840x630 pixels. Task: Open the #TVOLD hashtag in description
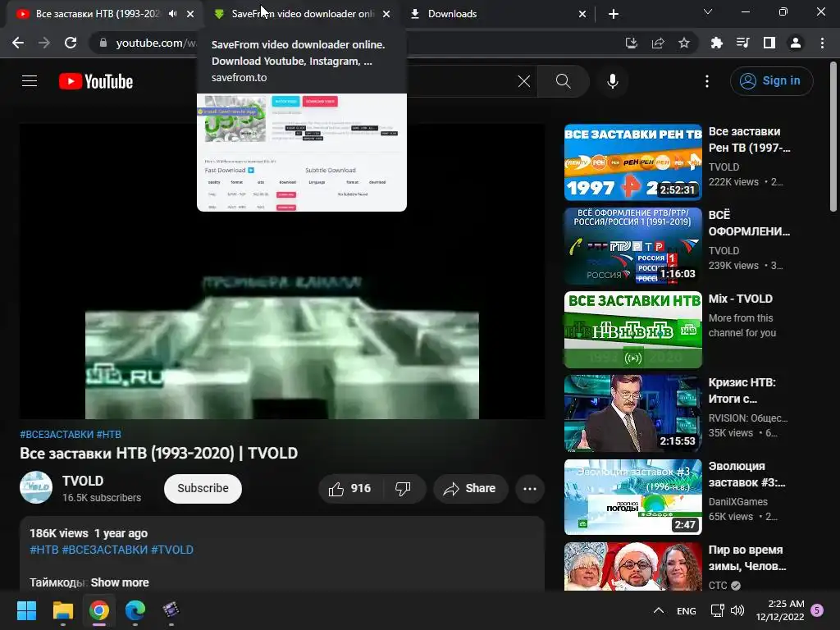172,550
